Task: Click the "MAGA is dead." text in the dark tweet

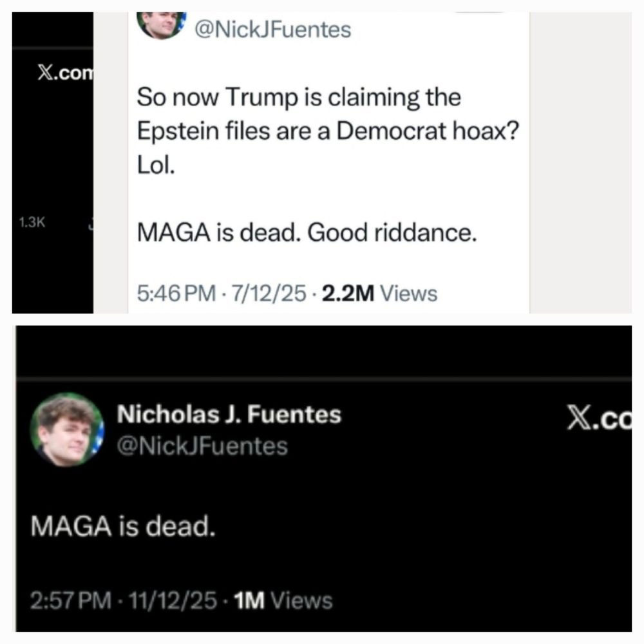Action: click(122, 528)
